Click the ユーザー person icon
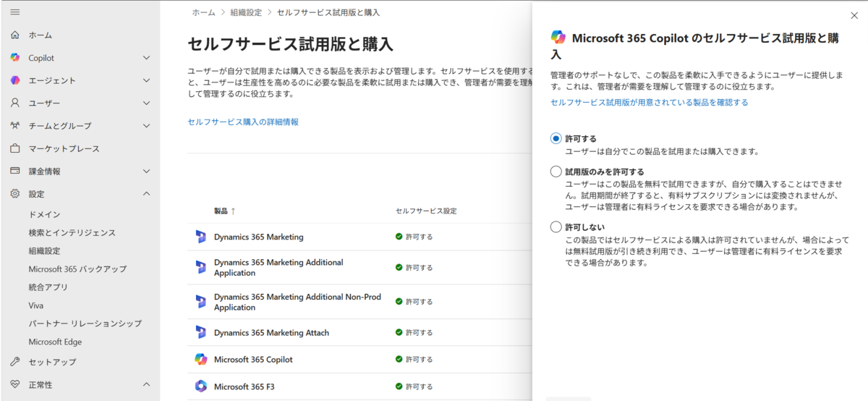This screenshot has width=868, height=401. (15, 103)
